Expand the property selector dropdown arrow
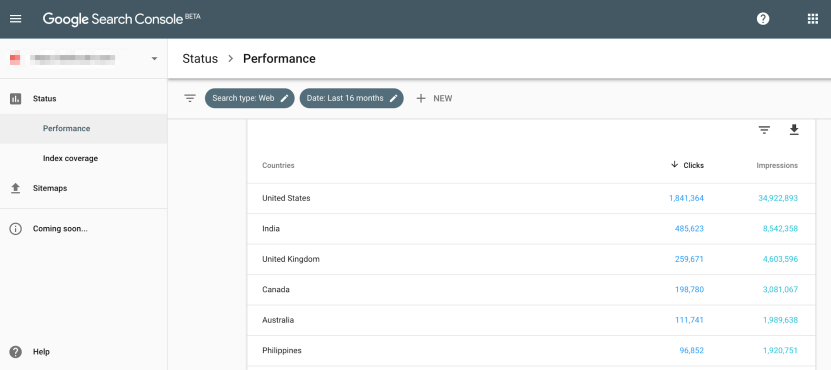 154,58
